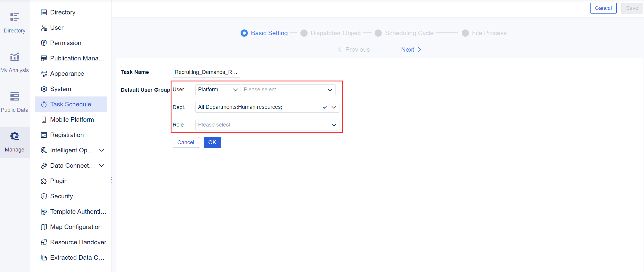Click the Plugin puzzle icon
Screen dimensions: 644x272
pyautogui.click(x=44, y=181)
